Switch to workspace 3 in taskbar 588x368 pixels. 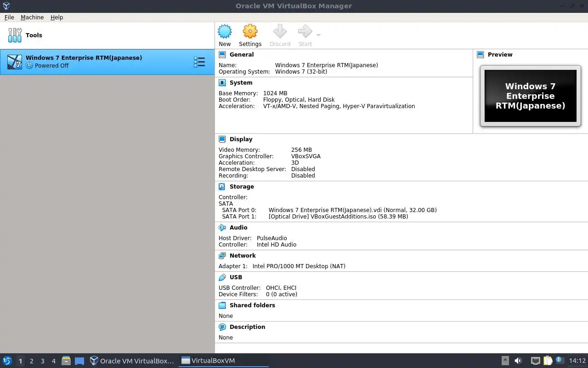[x=42, y=361]
